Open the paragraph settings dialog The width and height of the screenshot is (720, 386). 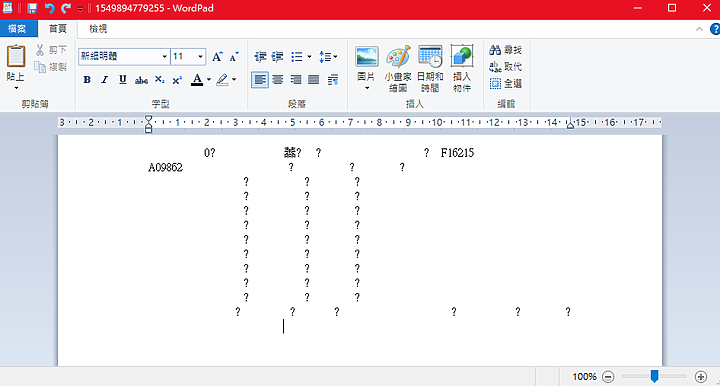point(333,80)
